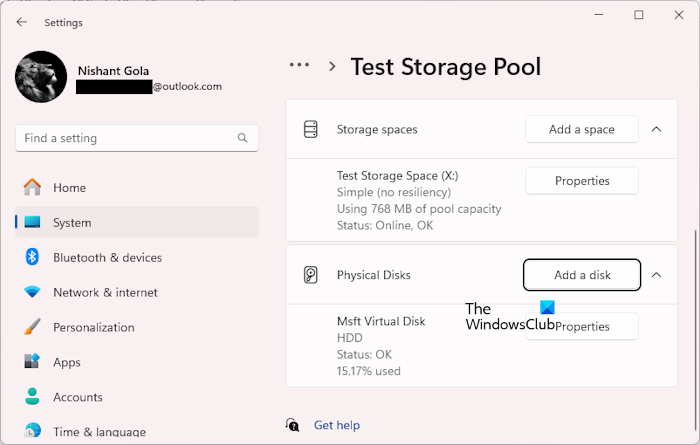
Task: Click the back arrow in Settings
Action: pyautogui.click(x=22, y=22)
